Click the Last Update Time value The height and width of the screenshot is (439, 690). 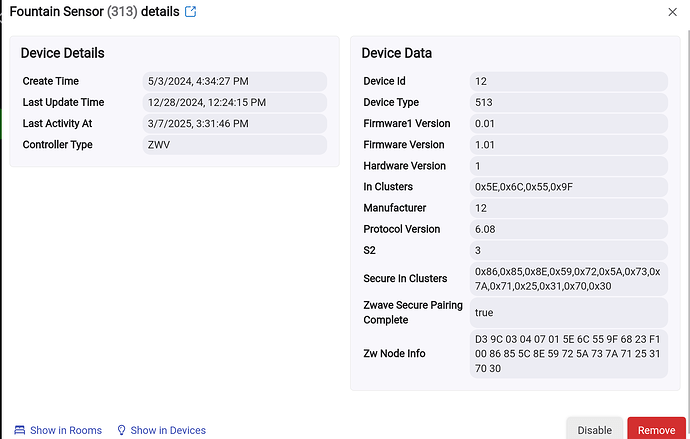[234, 102]
